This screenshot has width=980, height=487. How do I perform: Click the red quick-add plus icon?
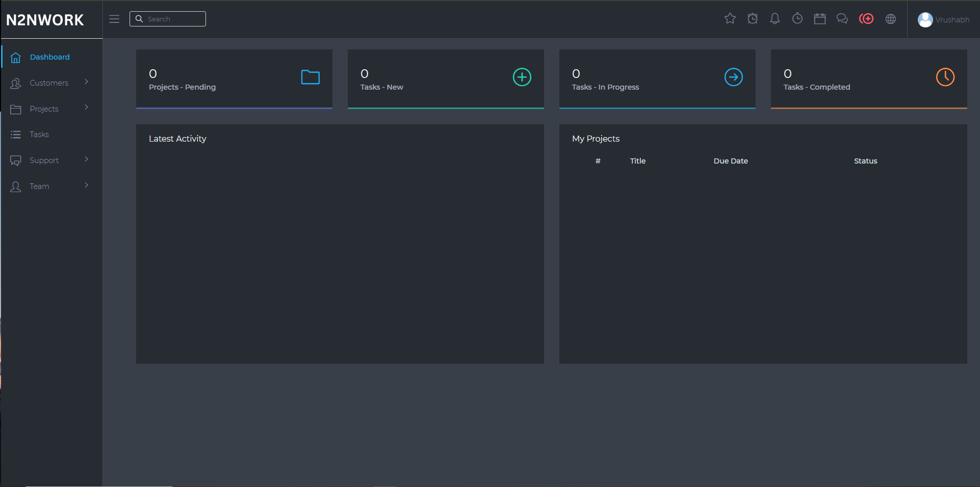pyautogui.click(x=866, y=19)
